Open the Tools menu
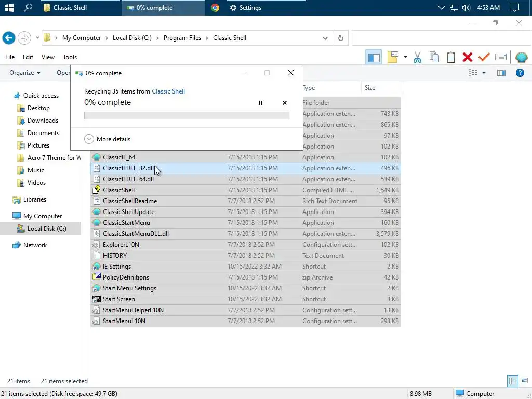The height and width of the screenshot is (399, 532). tap(70, 57)
